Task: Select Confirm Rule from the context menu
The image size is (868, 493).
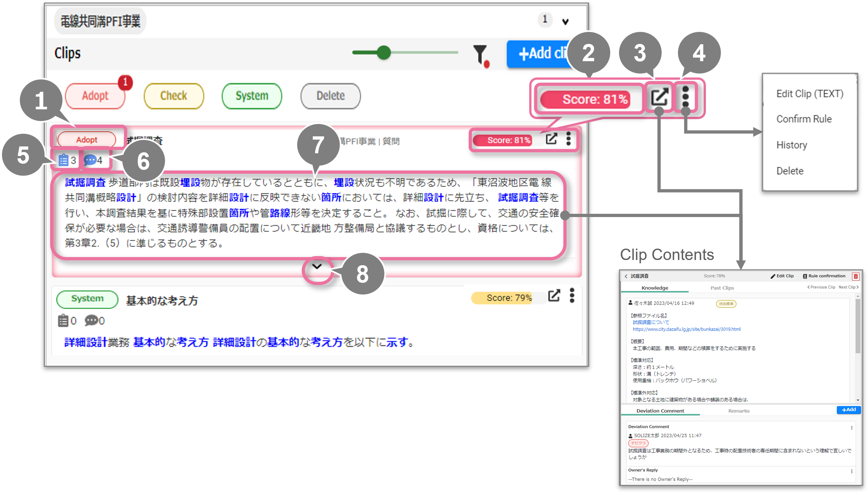Action: 804,119
